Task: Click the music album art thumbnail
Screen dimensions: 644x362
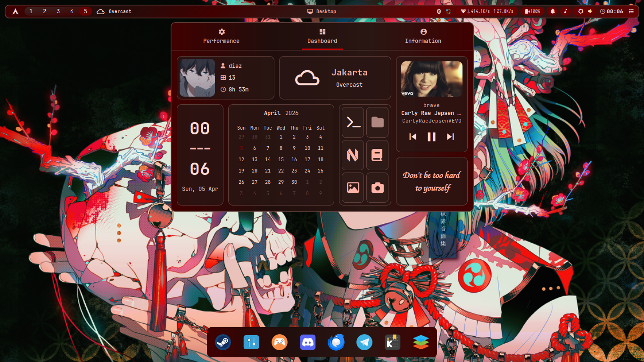Action: [x=432, y=79]
